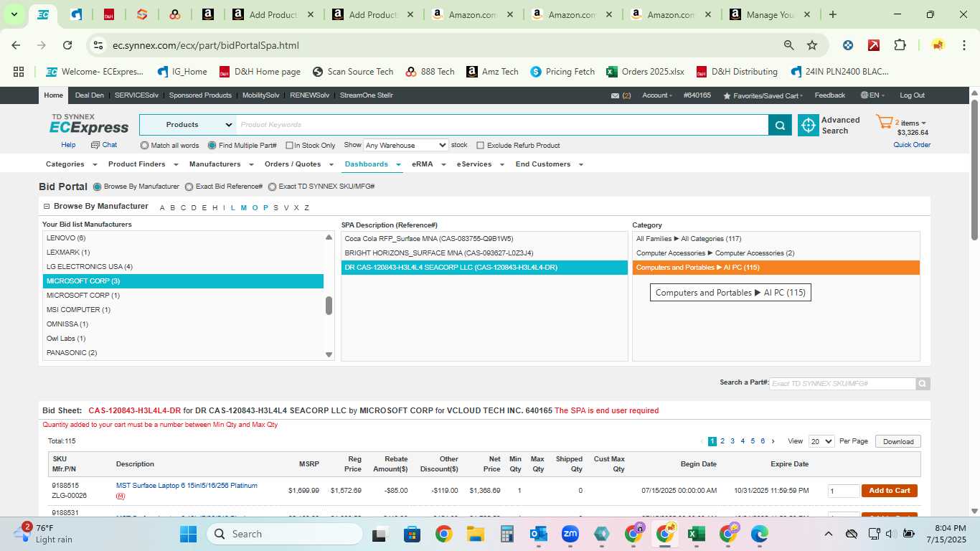
Task: Open the Any Warehouse dropdown
Action: pyautogui.click(x=406, y=145)
